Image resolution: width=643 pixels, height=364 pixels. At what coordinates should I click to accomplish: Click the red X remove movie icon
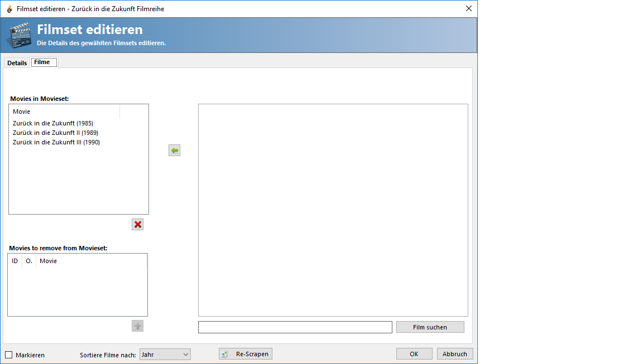click(x=138, y=225)
